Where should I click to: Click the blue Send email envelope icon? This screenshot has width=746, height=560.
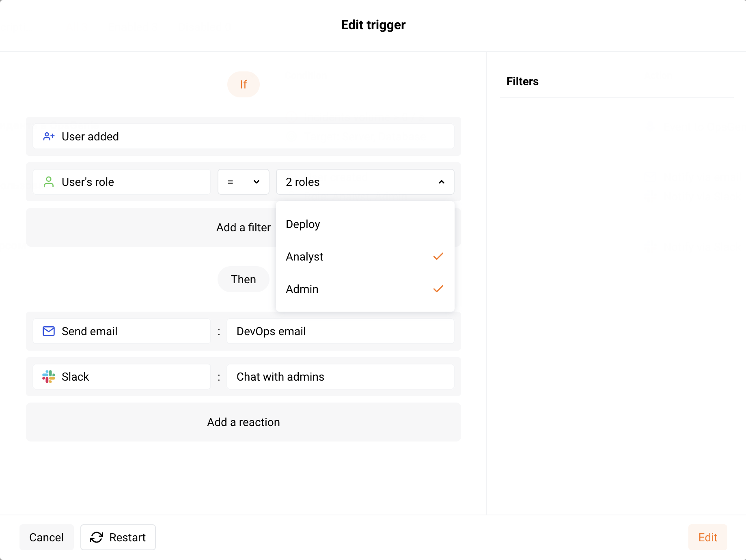point(48,331)
